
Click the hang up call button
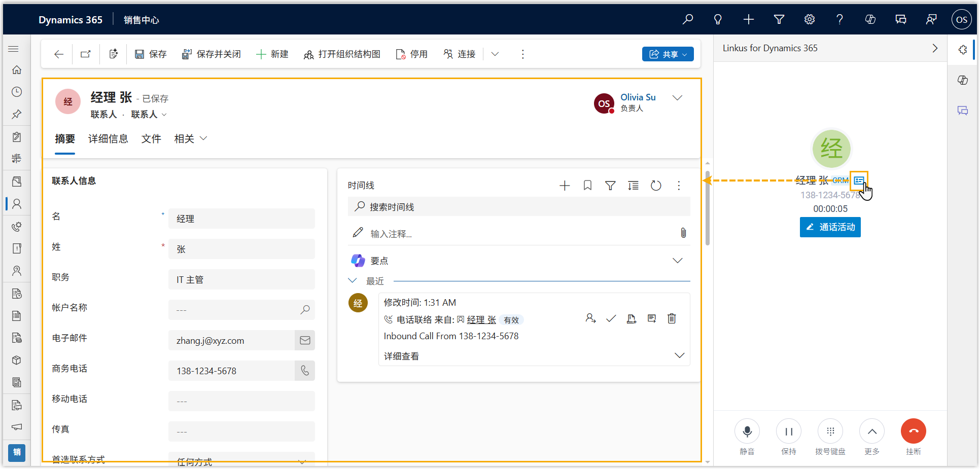(913, 431)
